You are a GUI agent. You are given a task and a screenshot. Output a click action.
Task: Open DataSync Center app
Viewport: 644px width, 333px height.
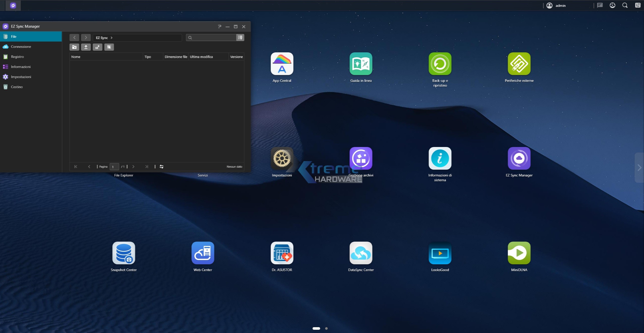(x=361, y=253)
